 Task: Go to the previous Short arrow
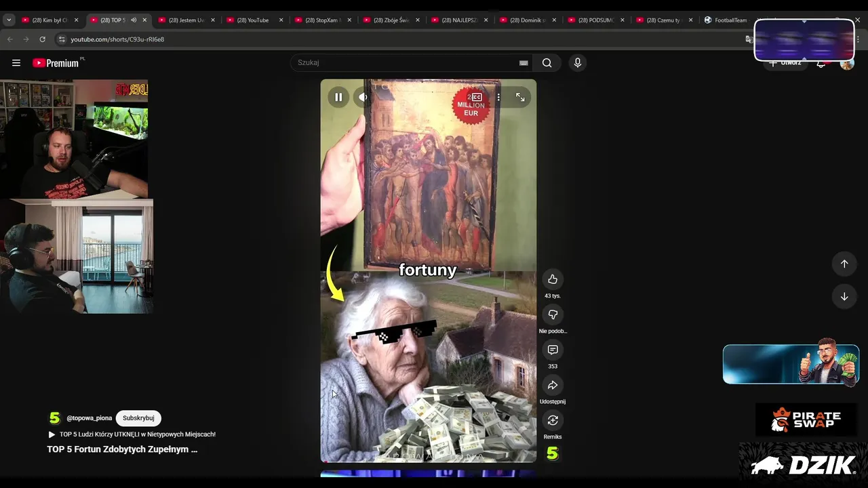coord(844,264)
